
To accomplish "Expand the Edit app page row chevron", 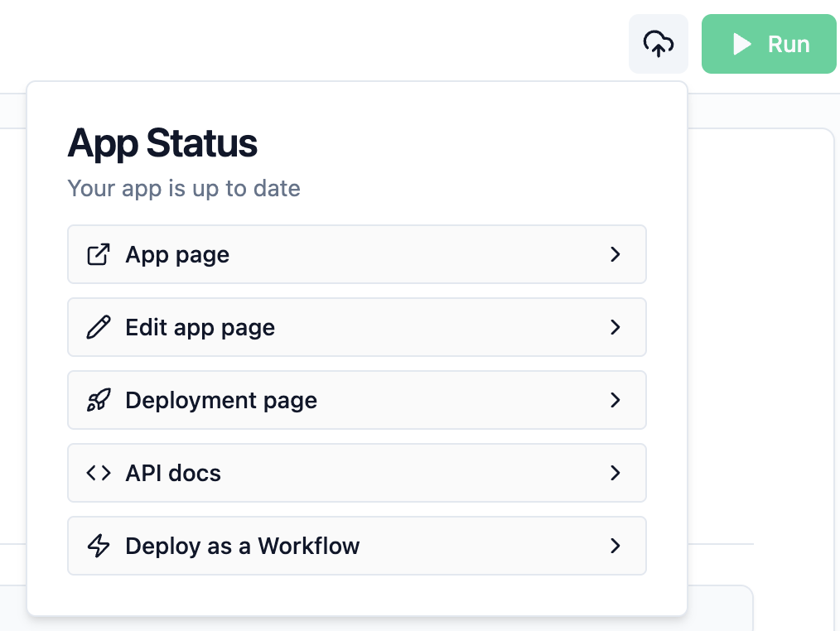I will 616,327.
